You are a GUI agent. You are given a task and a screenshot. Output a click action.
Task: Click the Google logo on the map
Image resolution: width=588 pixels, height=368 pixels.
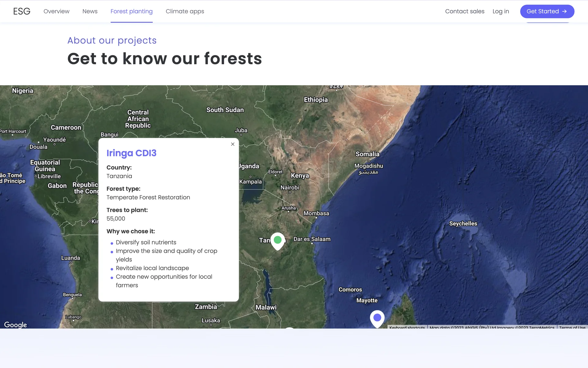[15, 325]
